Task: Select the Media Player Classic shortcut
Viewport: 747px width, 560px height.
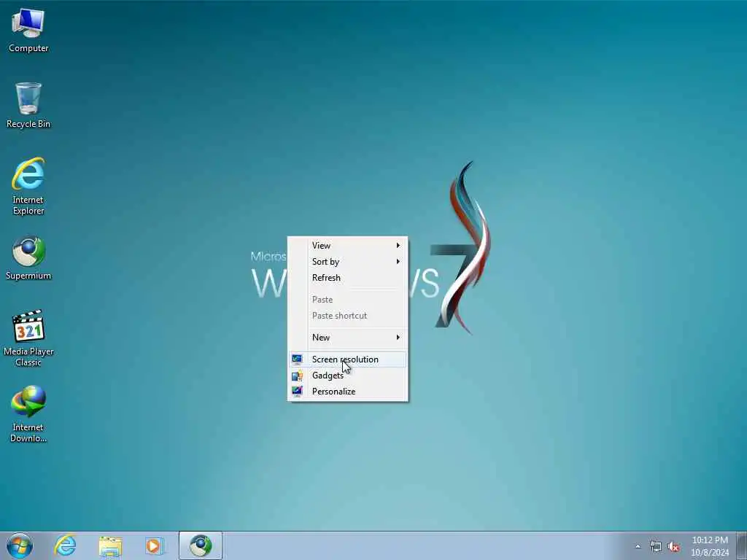Action: pyautogui.click(x=28, y=338)
